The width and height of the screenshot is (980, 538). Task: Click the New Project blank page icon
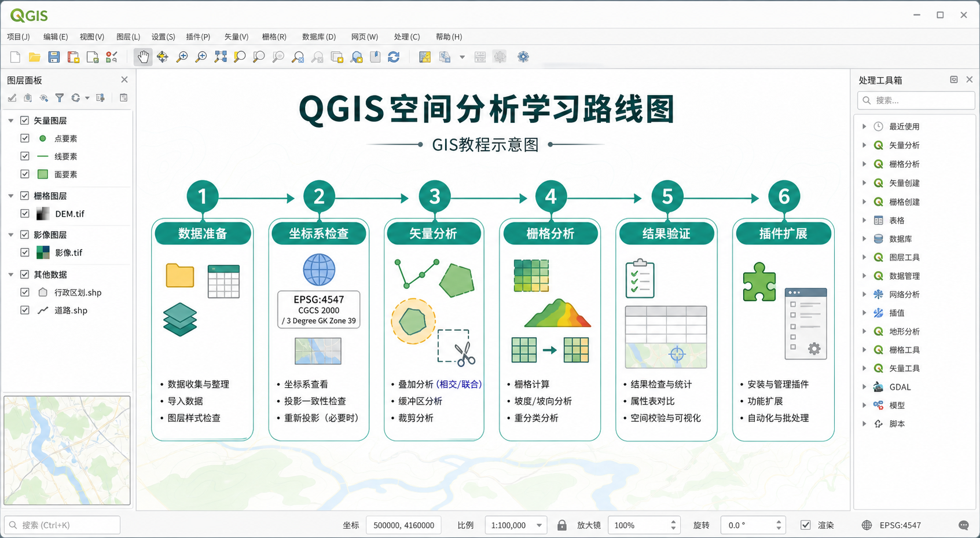[15, 57]
